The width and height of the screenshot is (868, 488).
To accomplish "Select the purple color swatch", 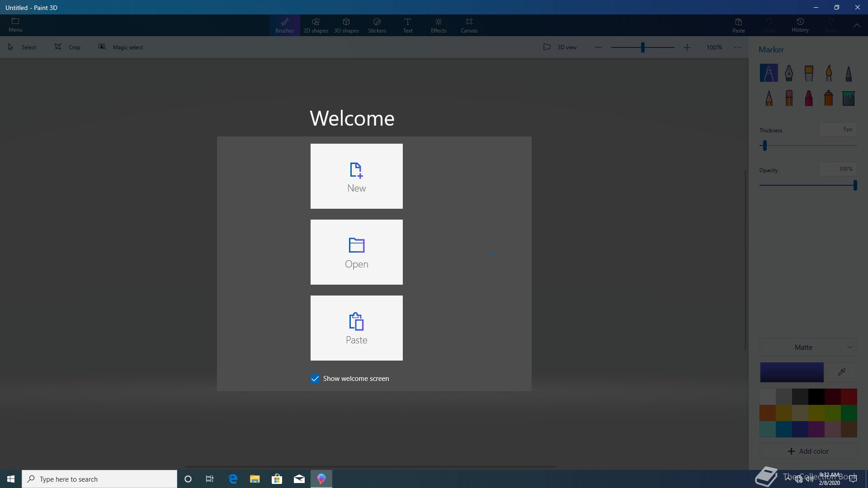I will tap(816, 429).
